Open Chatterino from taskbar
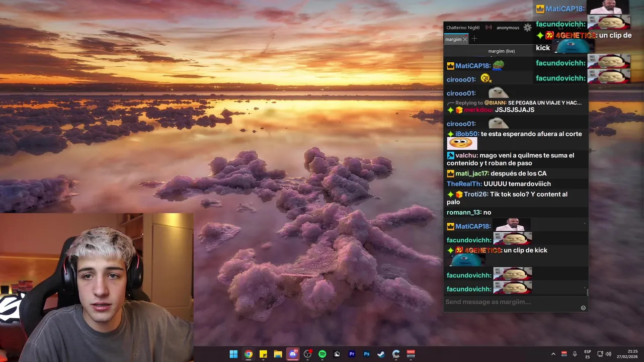Viewport: 644px width, 362px height. coord(396,354)
